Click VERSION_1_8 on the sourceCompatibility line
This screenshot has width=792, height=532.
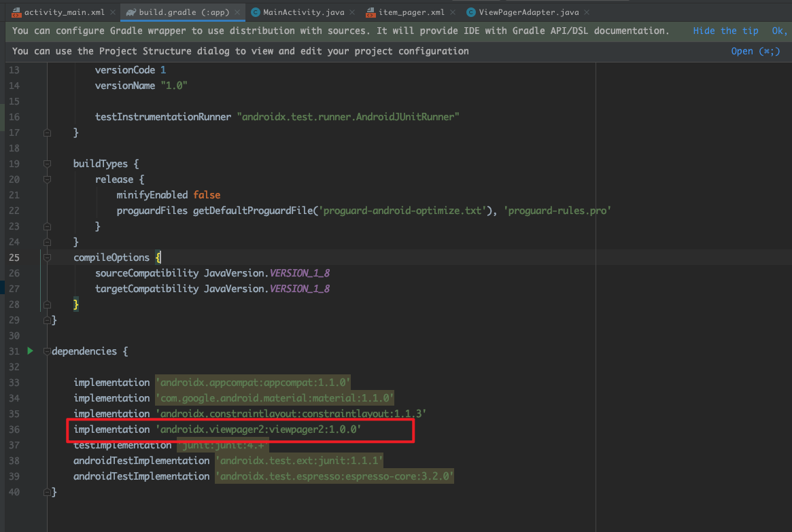pos(300,273)
